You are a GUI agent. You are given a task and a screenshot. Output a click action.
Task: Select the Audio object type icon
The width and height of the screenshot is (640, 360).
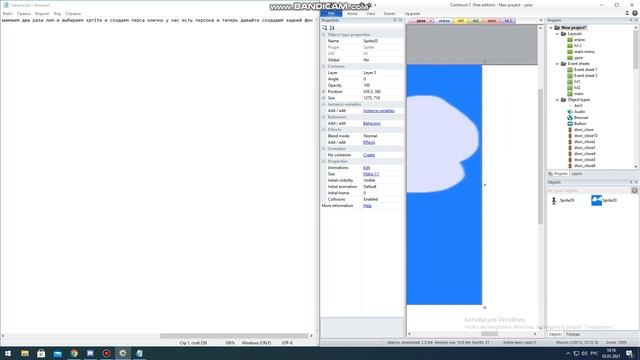click(x=570, y=111)
